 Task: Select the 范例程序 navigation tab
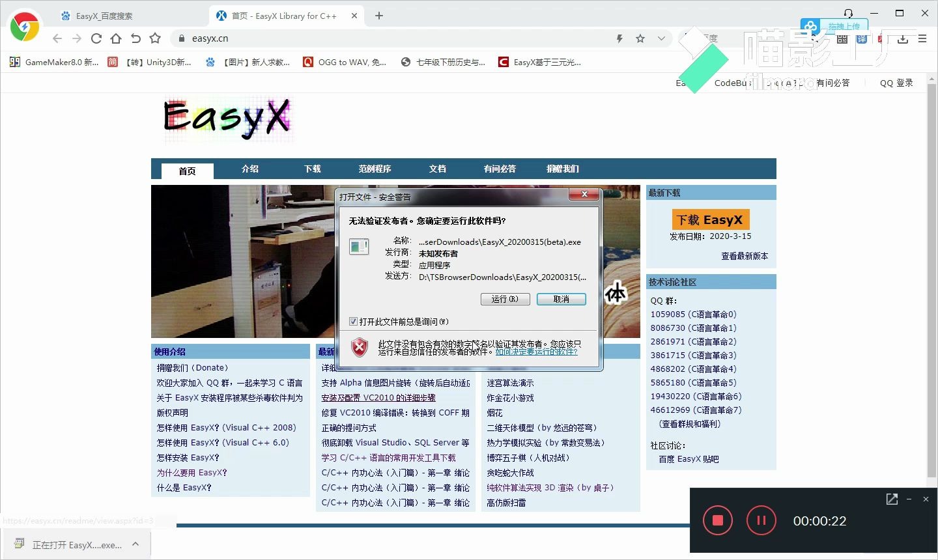[x=375, y=169]
